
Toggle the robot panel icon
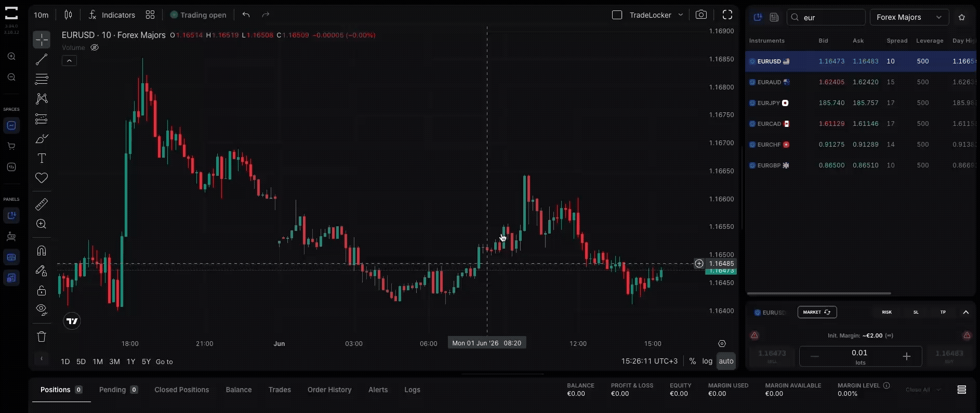click(11, 237)
